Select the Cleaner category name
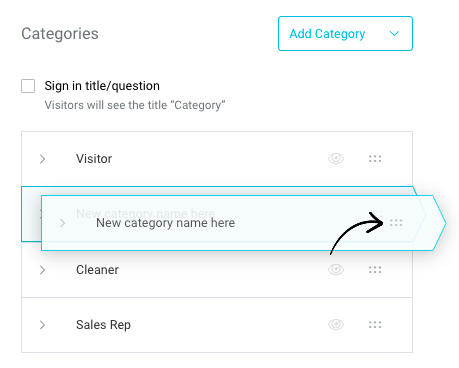 97,270
